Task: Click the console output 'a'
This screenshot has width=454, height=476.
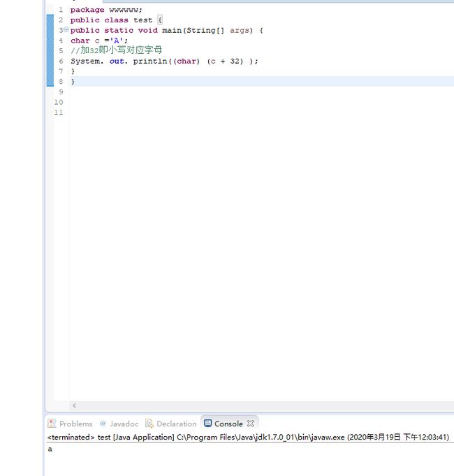Action: click(x=50, y=449)
